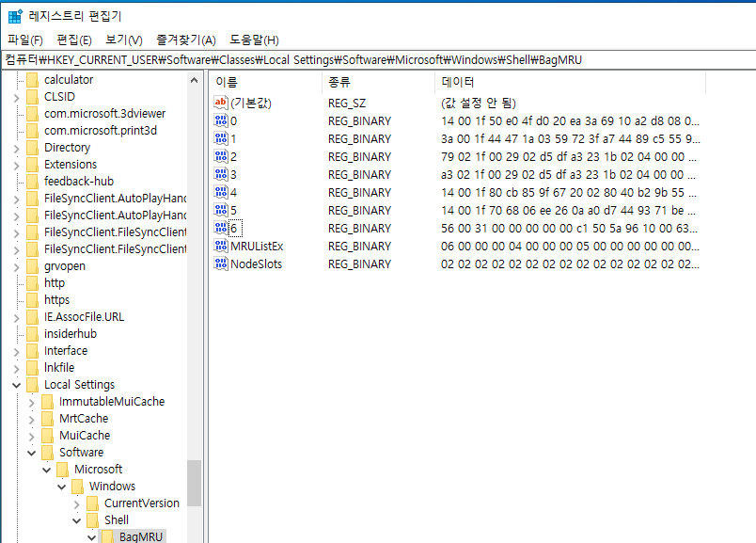Select the Windows key in tree
The image size is (756, 543).
click(112, 486)
